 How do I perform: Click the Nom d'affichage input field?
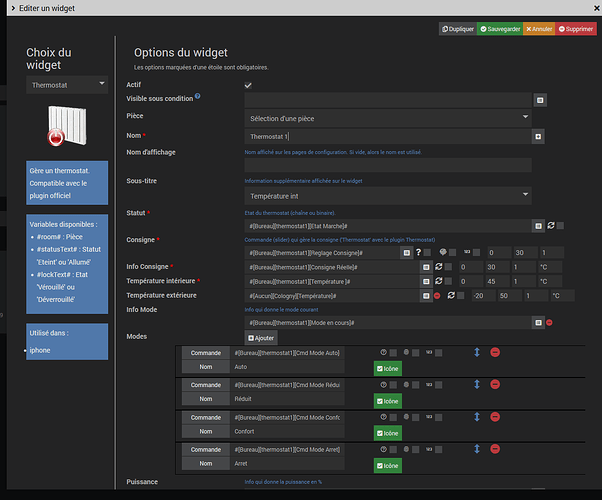pyautogui.click(x=387, y=165)
